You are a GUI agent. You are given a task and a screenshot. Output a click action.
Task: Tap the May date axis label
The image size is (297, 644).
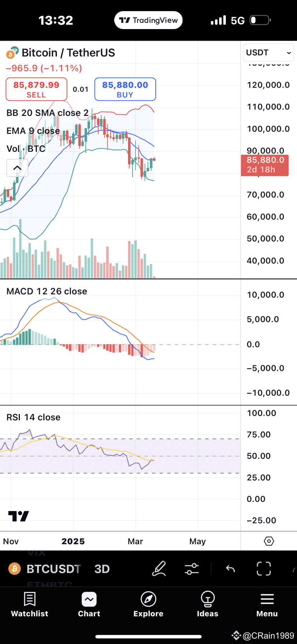(198, 541)
